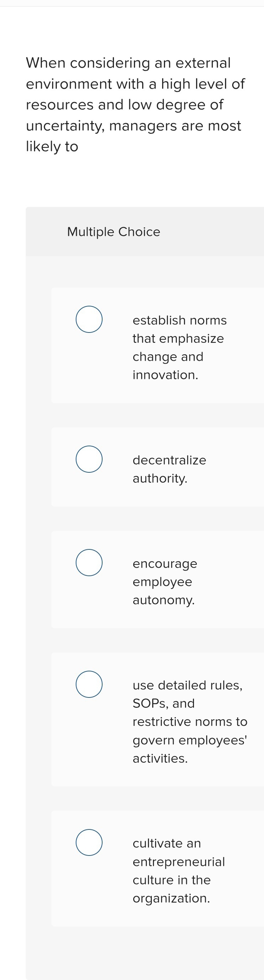This screenshot has width=264, height=980.
Task: Select the radio button for "decentralize authority"
Action: (x=89, y=459)
